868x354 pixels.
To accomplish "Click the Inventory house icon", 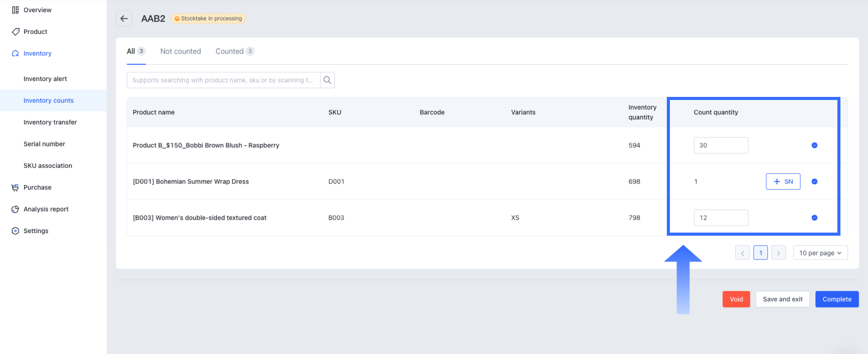I will click(15, 54).
